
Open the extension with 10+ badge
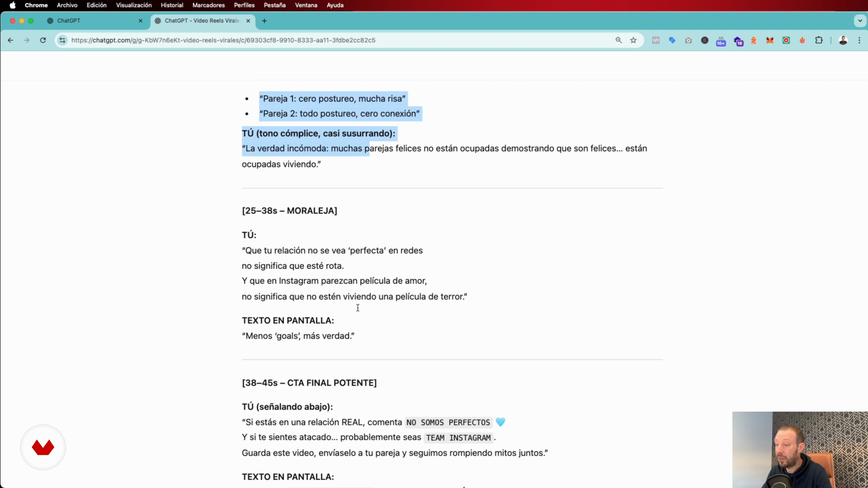(721, 41)
